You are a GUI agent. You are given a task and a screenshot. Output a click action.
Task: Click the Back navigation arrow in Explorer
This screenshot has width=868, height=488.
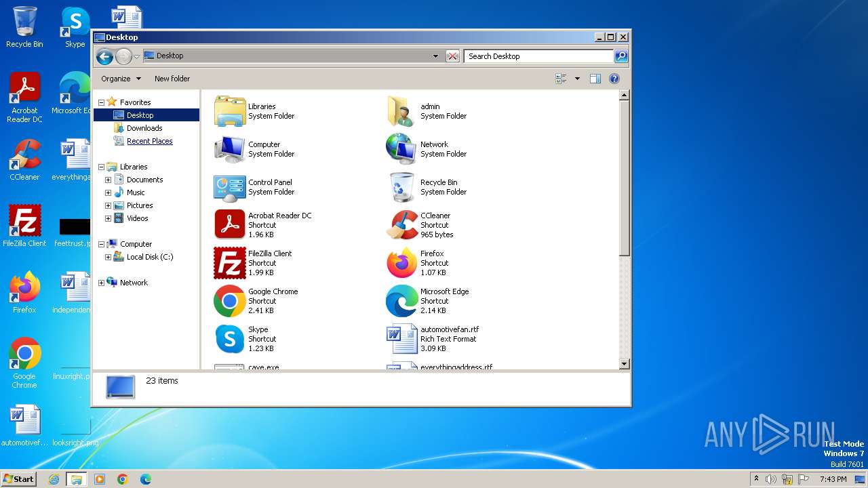[x=104, y=56]
